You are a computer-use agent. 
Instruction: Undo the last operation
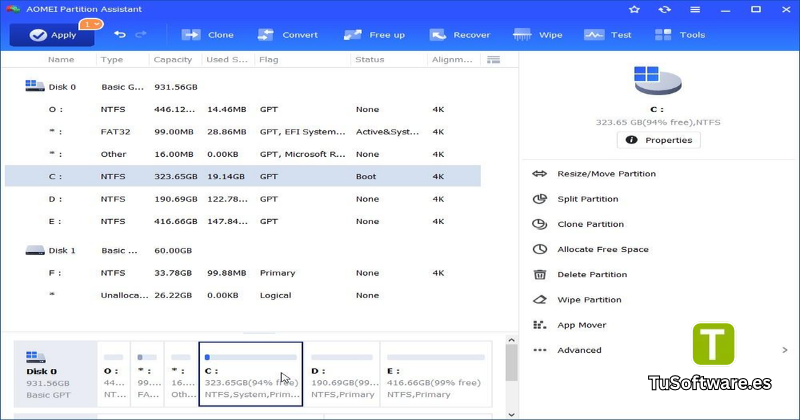click(x=120, y=35)
